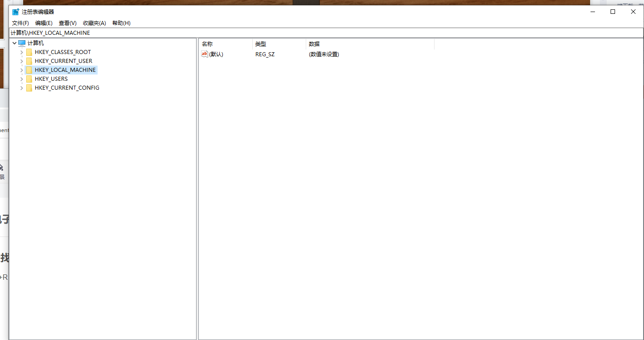
Task: Close the registry editor window
Action: (x=633, y=12)
